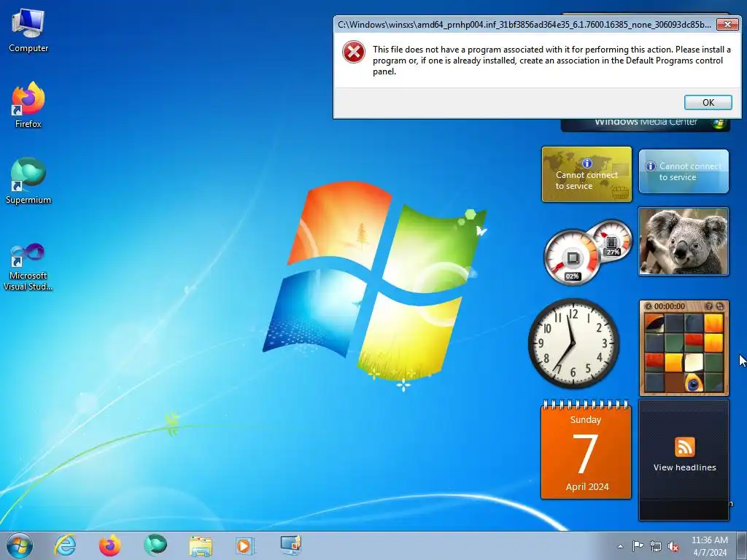The height and width of the screenshot is (560, 747).
Task: Close the file association error dialog
Action: click(x=727, y=24)
